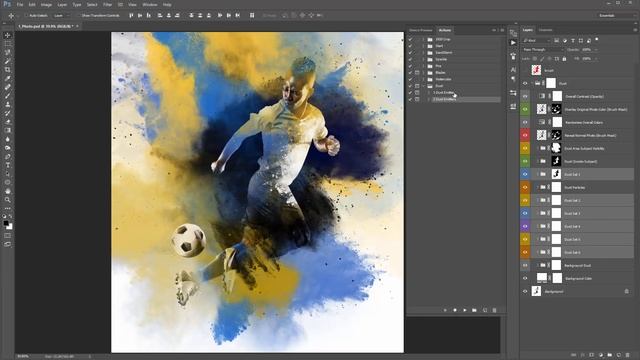Open the Opacity slider dropdown

596,49
